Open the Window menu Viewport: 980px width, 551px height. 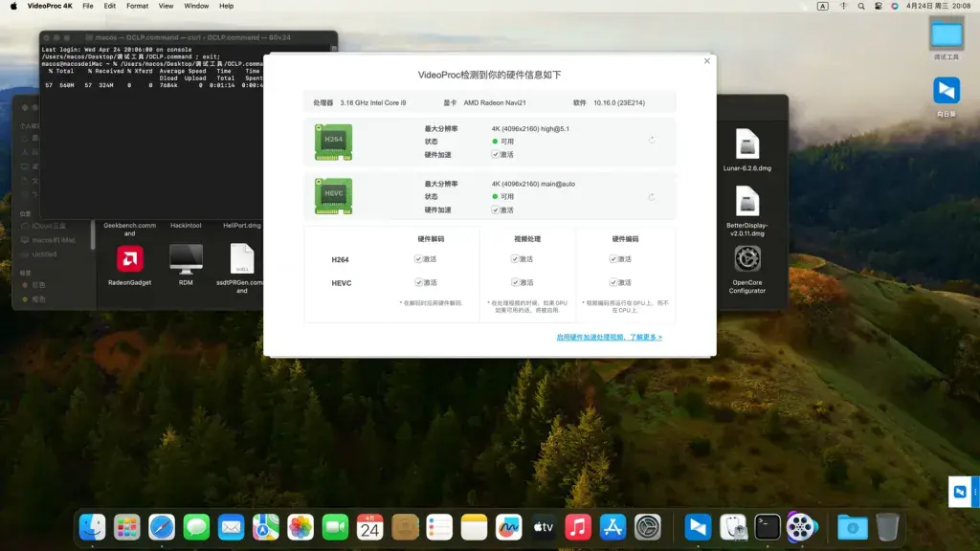point(196,6)
